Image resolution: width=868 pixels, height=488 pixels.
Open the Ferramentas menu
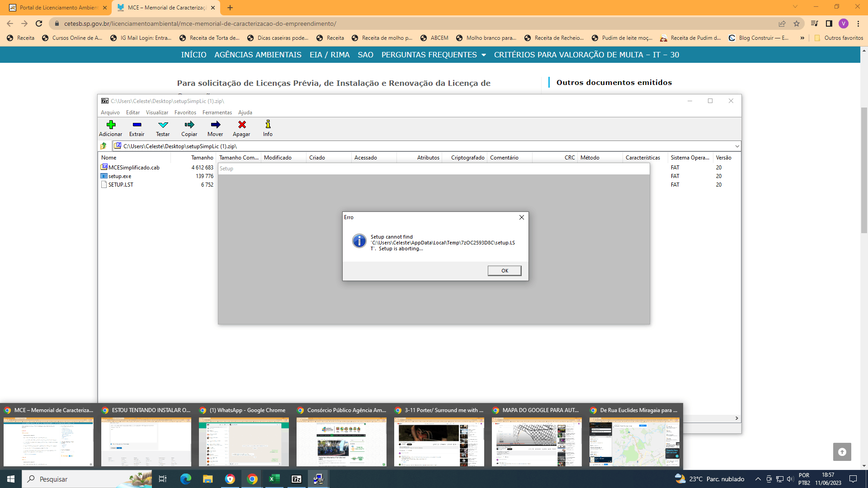click(217, 113)
